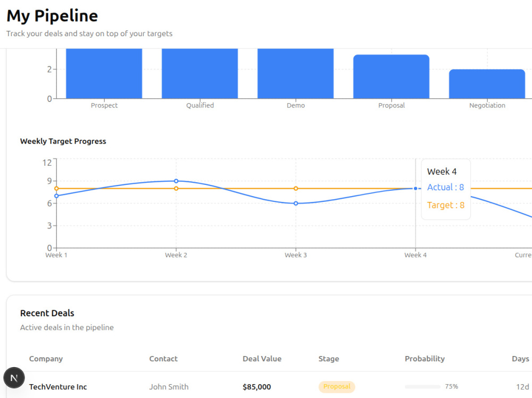Click the John Smith contact cell
Image resolution: width=532 pixels, height=398 pixels.
(169, 387)
